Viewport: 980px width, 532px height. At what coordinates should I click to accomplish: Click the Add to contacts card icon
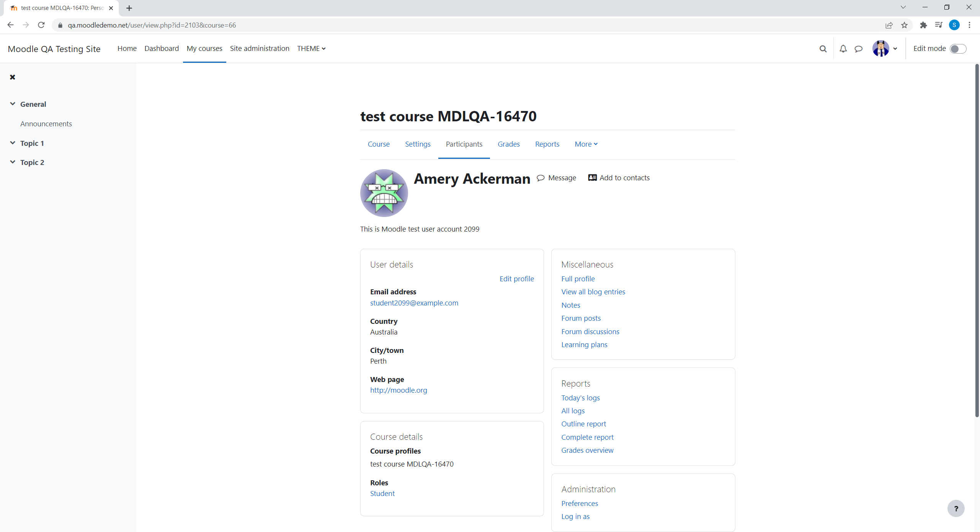(592, 178)
